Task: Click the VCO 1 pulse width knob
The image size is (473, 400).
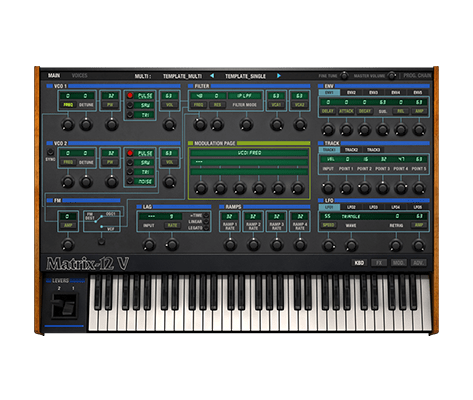Action: pos(111,125)
